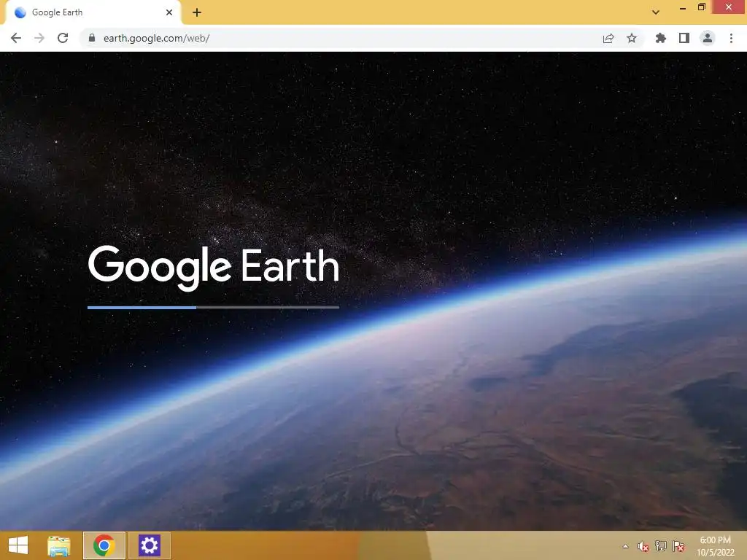
Task: Open the Windows Start button
Action: (x=18, y=545)
